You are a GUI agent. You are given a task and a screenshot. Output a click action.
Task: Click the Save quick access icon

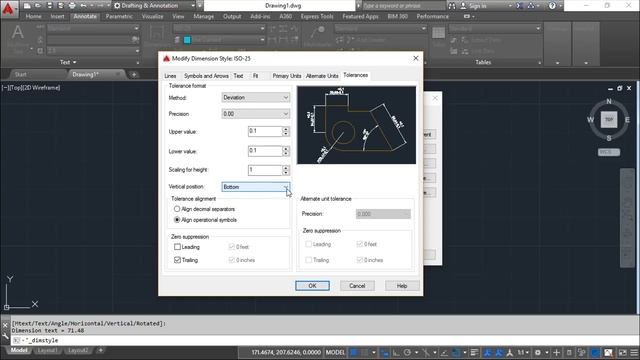(x=49, y=6)
